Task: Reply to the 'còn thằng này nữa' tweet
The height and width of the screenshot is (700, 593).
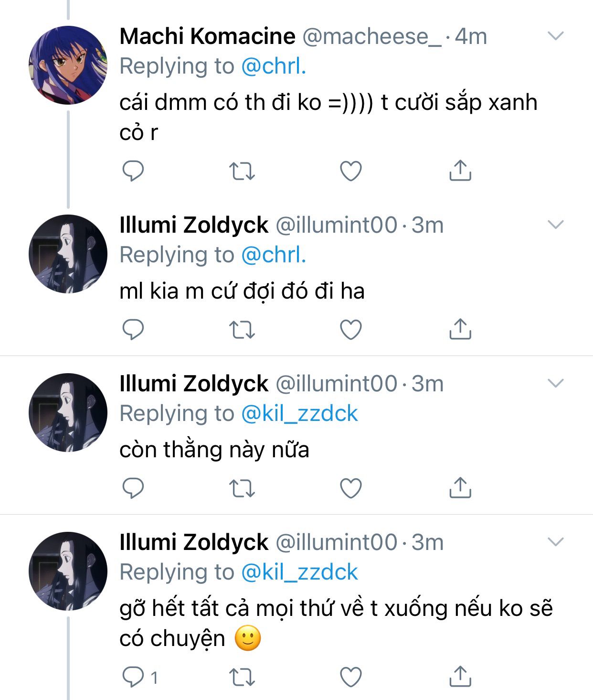Action: pos(133,488)
